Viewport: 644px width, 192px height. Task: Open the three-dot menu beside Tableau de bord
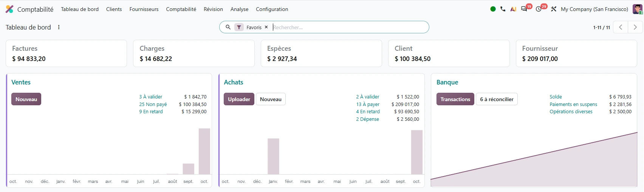(x=59, y=27)
